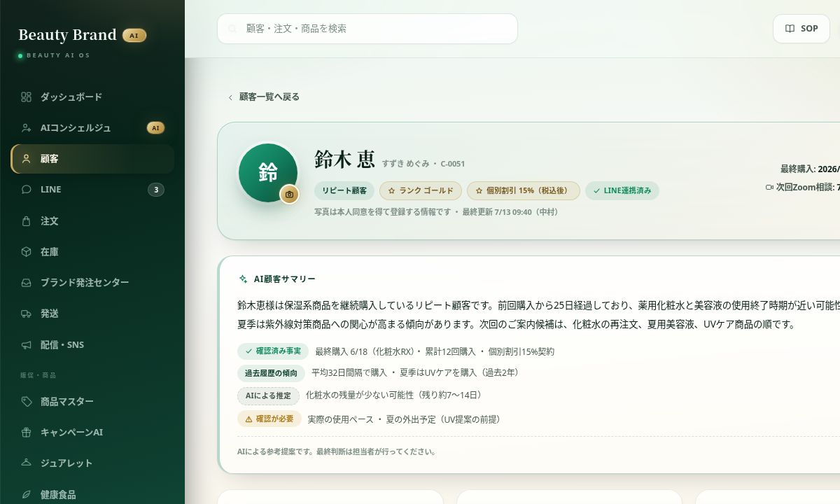This screenshot has width=840, height=504.
Task: Click the 顧客 person icon in the sidebar
Action: click(27, 159)
